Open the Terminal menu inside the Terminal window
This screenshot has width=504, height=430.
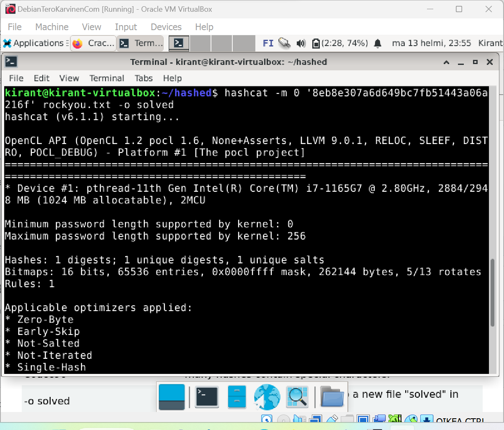coord(107,78)
